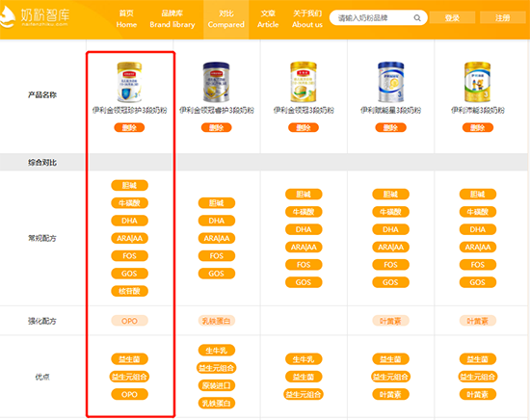Click DHA tag under 伊利沛能
The height and width of the screenshot is (420, 530).
point(478,229)
